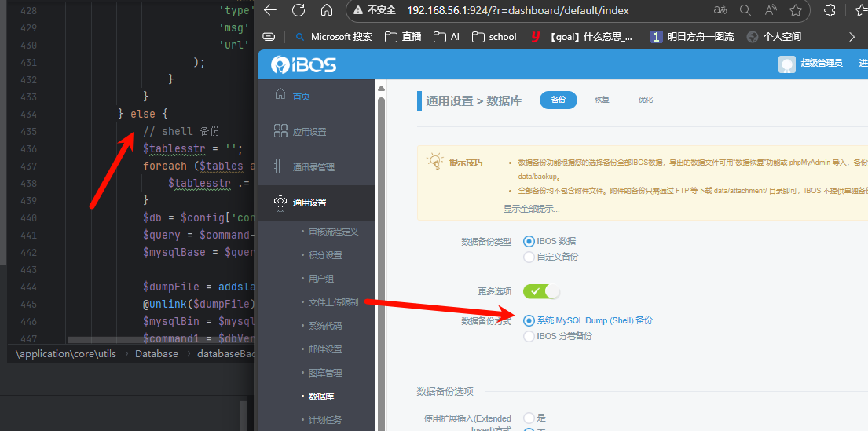The width and height of the screenshot is (868, 431).
Task: Open the browser extensions puzzle icon
Action: 830,10
